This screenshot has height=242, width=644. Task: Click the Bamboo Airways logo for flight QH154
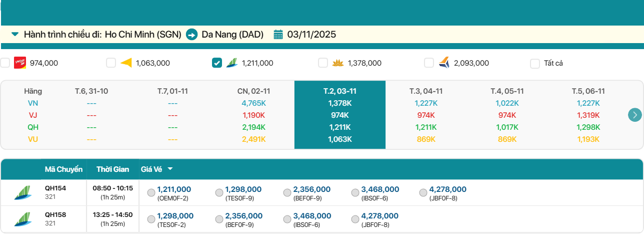coord(21,192)
